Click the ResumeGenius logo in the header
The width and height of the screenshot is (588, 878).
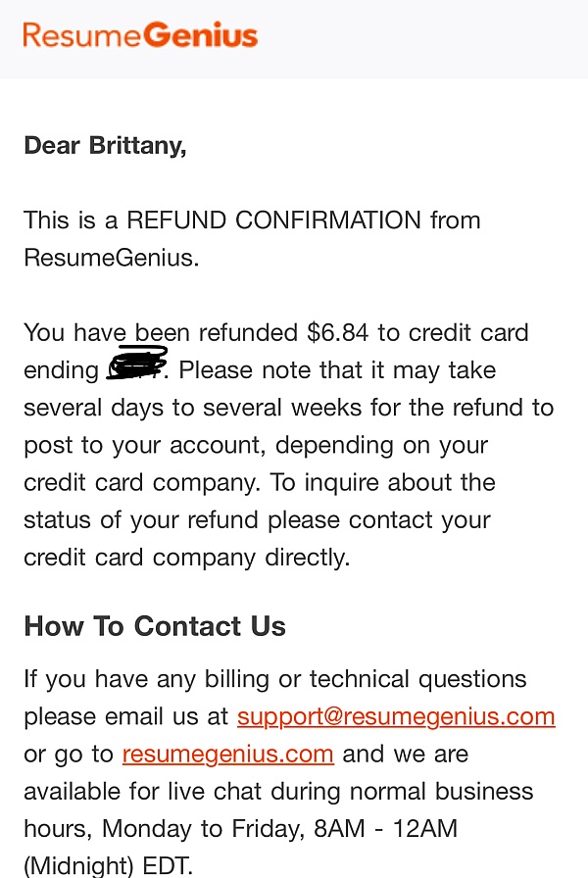pos(140,35)
